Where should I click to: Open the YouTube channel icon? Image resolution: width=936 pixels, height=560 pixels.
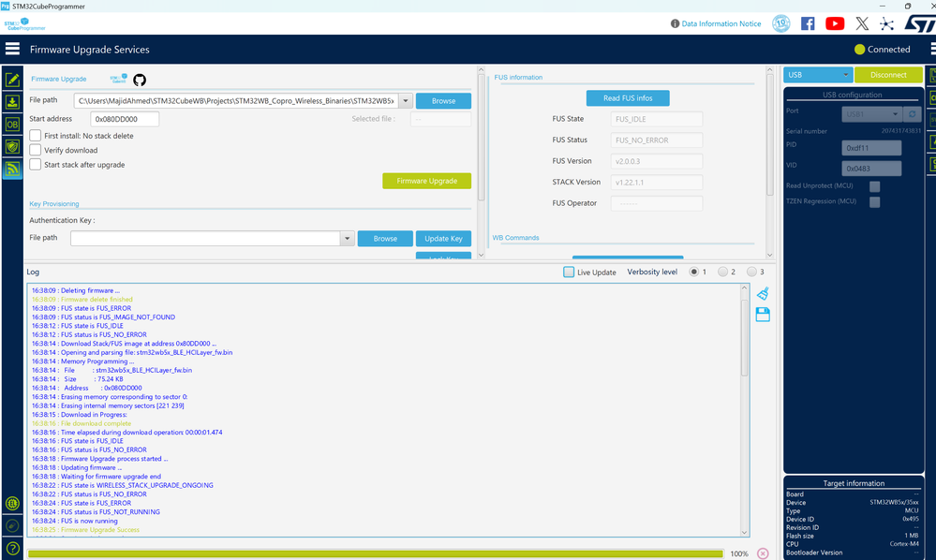pos(835,23)
